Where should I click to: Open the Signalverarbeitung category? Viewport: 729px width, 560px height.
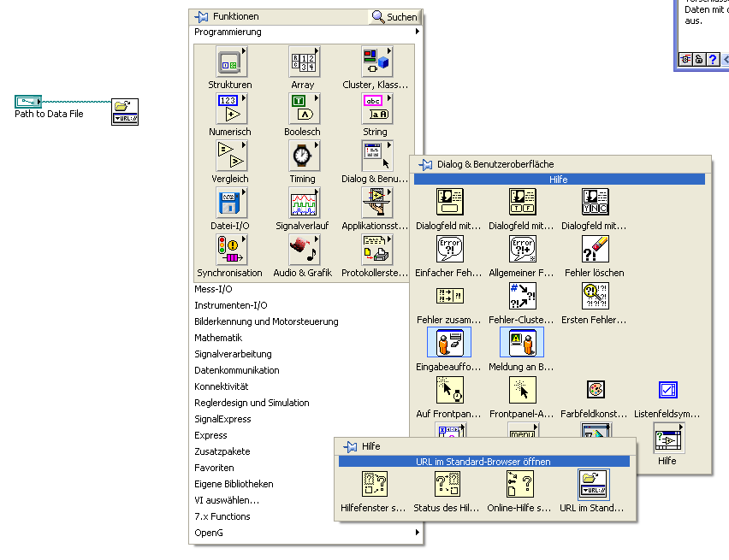tap(233, 354)
